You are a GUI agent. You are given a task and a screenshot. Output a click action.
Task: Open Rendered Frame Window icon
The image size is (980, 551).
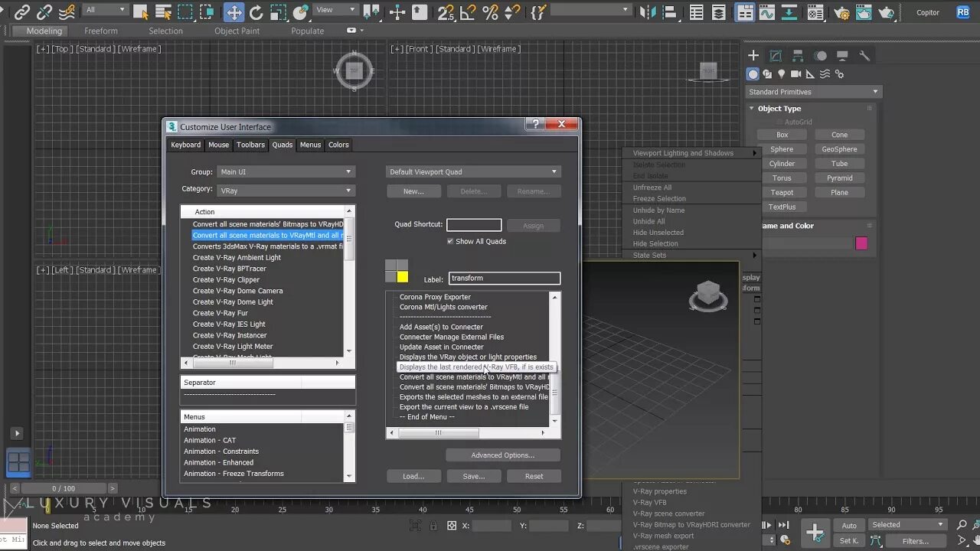pyautogui.click(x=865, y=11)
